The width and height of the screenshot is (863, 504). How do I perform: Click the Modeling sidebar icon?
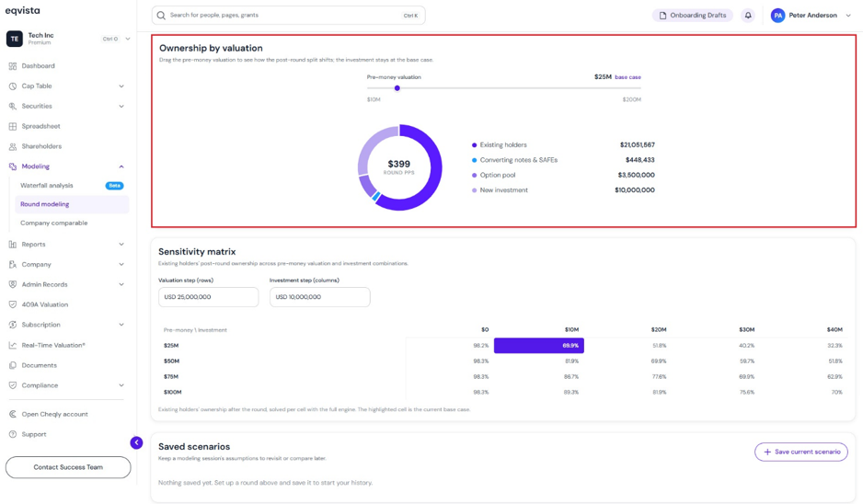pyautogui.click(x=13, y=166)
